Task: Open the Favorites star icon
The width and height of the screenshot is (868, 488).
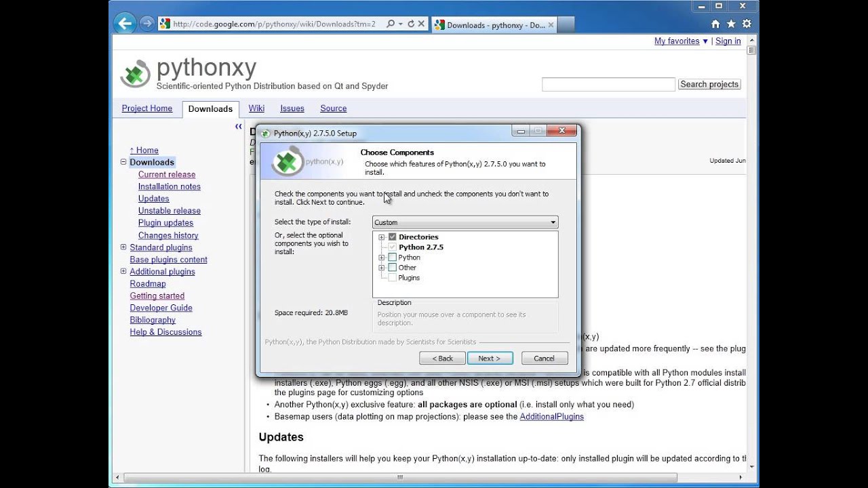Action: coord(731,24)
